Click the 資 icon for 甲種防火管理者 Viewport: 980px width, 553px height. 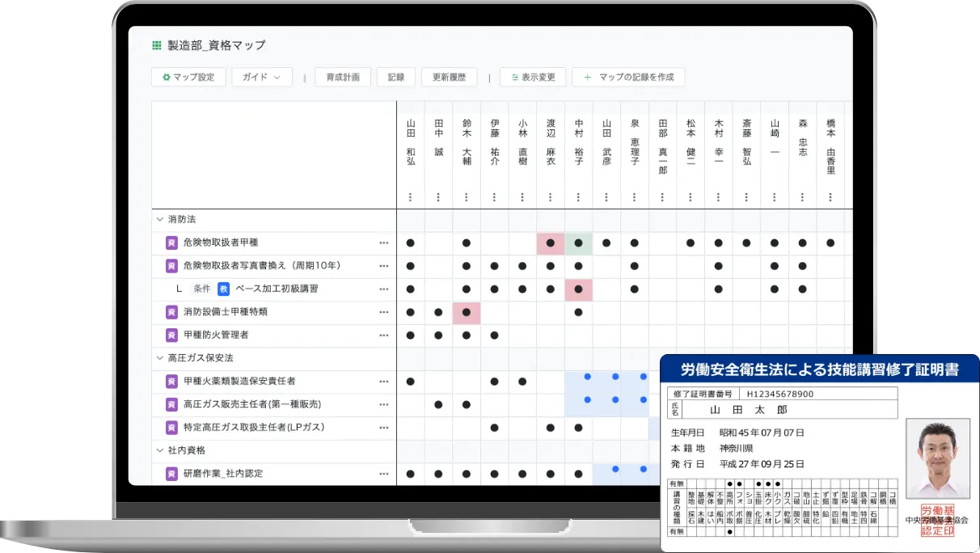(171, 335)
